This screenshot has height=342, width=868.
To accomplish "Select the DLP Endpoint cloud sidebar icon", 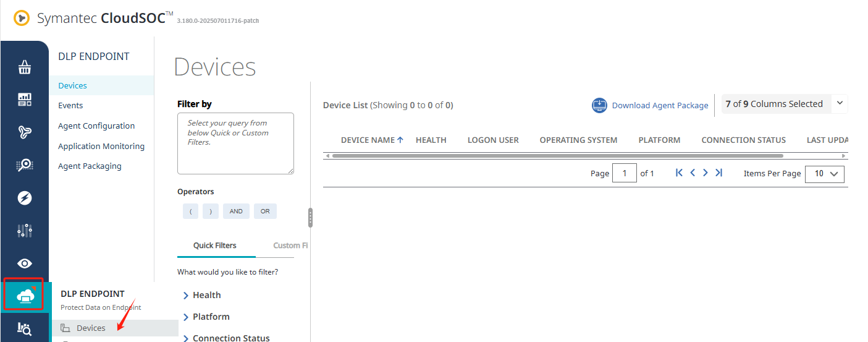I will click(x=25, y=296).
